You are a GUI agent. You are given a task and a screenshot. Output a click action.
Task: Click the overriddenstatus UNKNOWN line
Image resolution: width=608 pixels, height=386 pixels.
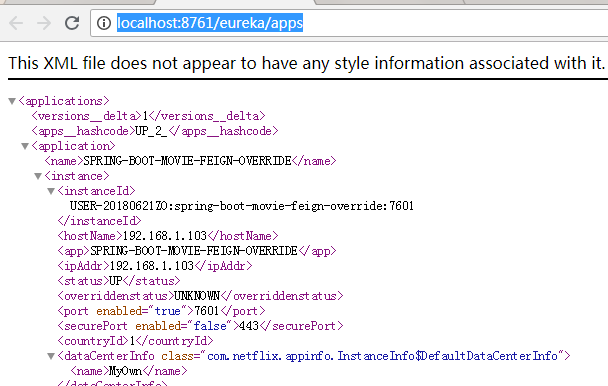click(x=200, y=296)
